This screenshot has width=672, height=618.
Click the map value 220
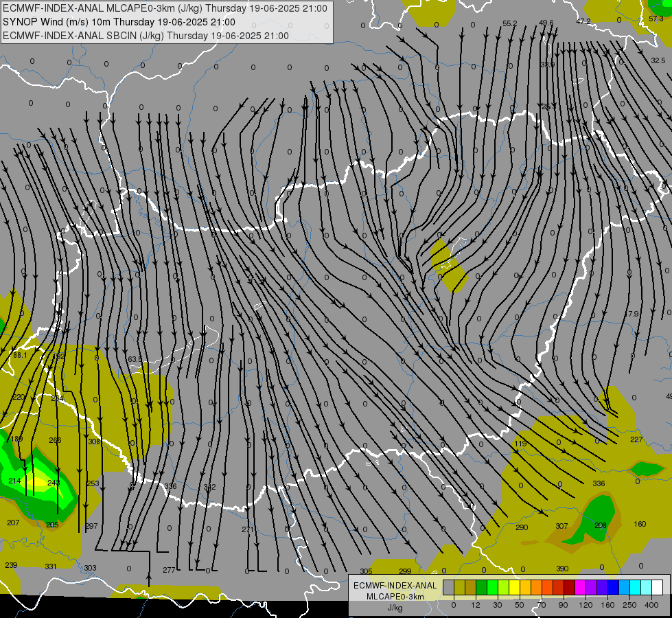19,397
